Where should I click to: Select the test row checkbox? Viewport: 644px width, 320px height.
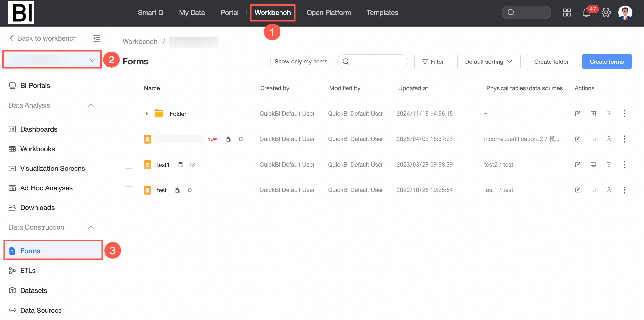click(128, 190)
